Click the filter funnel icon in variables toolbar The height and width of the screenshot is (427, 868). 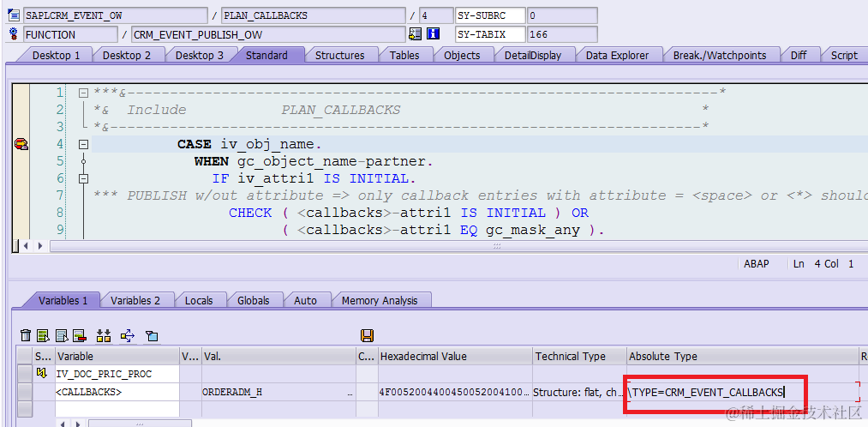pyautogui.click(x=152, y=335)
